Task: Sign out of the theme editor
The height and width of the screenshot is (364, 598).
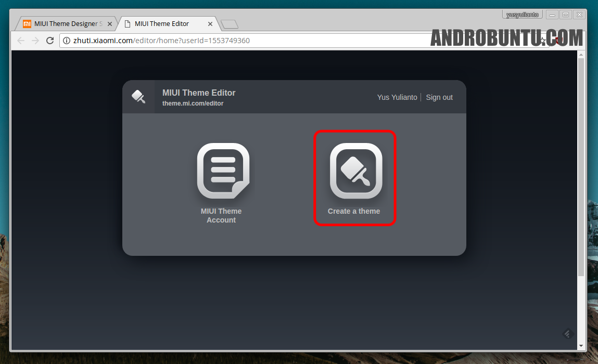Action: click(x=439, y=97)
